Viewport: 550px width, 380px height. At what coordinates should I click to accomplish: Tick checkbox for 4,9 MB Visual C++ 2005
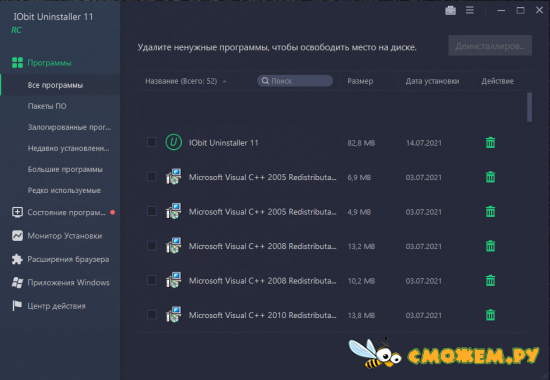(x=152, y=211)
